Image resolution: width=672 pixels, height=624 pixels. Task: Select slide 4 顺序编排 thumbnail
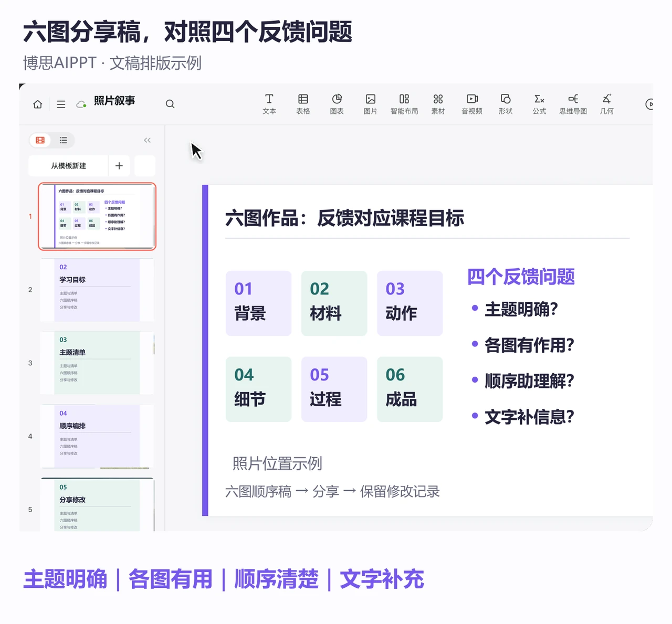(x=97, y=436)
